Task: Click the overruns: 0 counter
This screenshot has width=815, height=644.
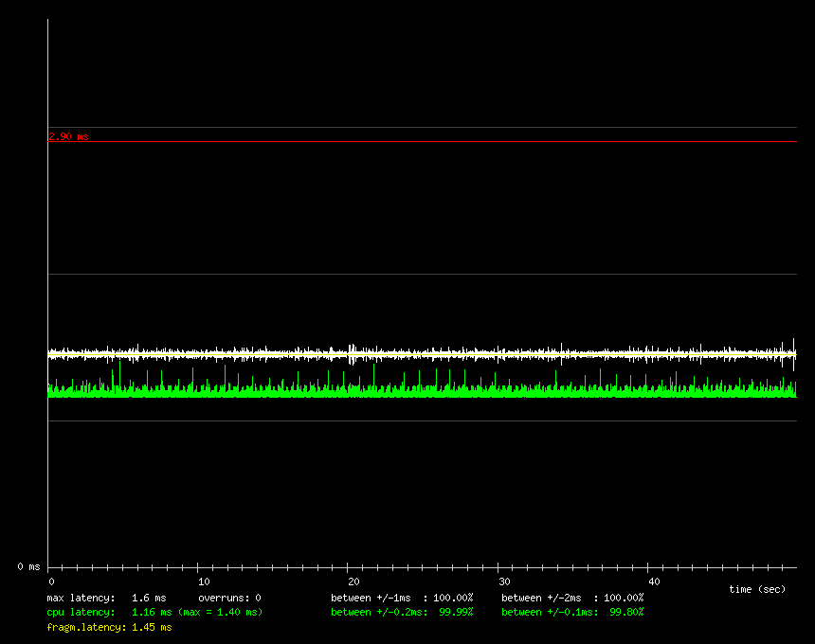Action: 229,599
